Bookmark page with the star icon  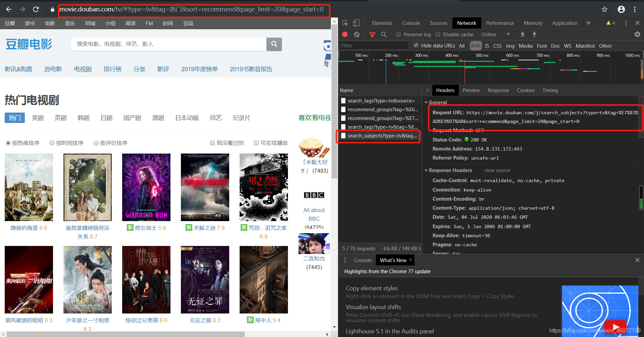click(x=604, y=9)
